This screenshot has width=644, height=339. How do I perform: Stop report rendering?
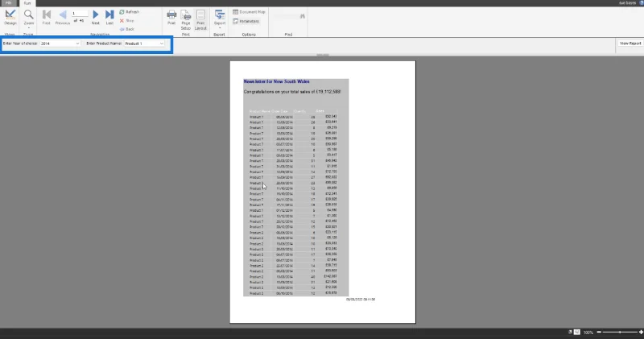pos(127,21)
